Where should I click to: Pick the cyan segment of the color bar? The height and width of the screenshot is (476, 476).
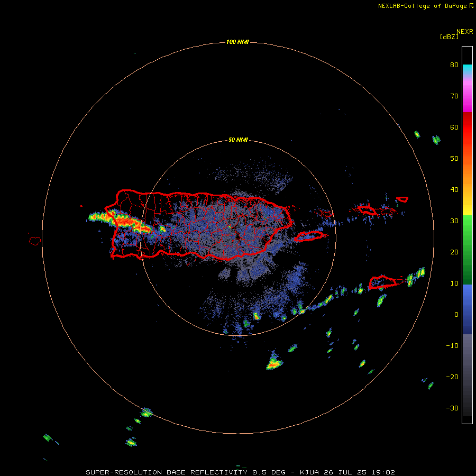[467, 69]
